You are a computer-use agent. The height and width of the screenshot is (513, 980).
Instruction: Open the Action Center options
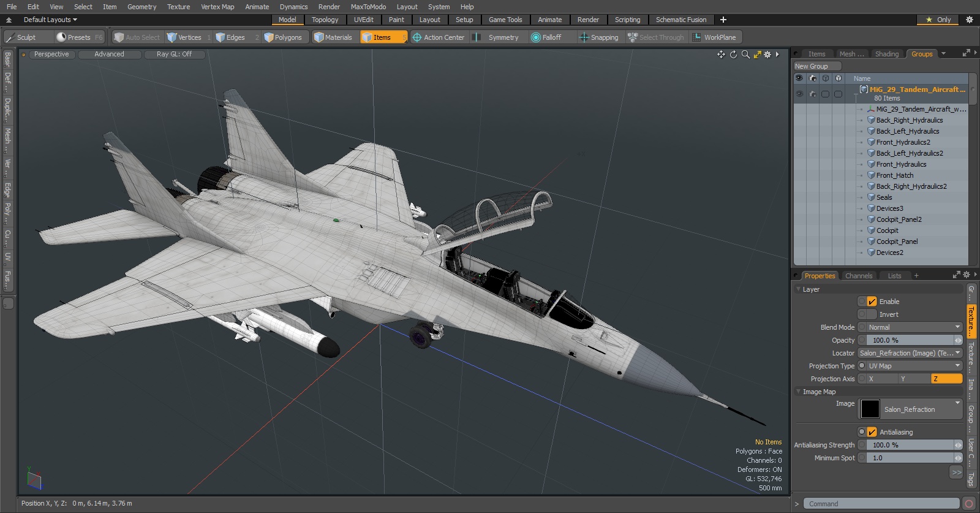tap(439, 37)
